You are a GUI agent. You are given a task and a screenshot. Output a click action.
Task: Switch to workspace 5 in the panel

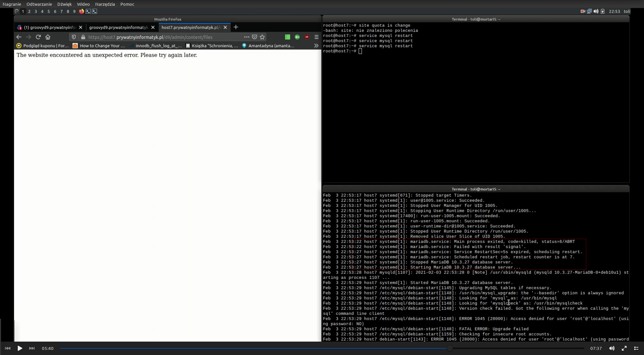(x=49, y=11)
